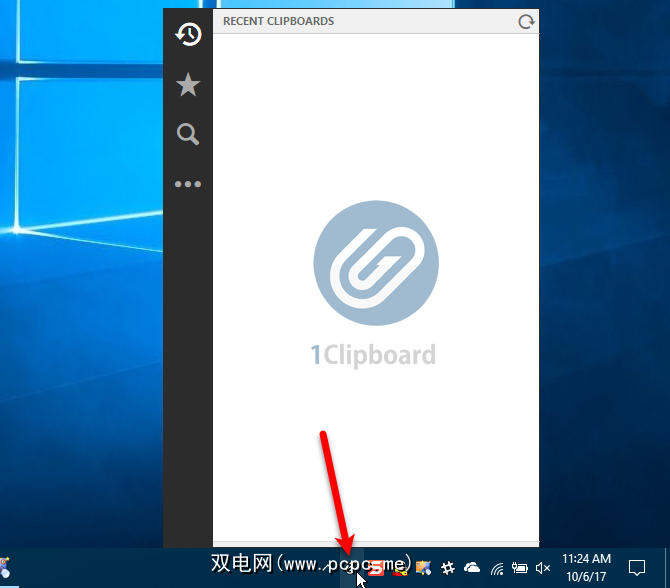
Task: Open the recent clipboards history view
Action: coord(188,34)
